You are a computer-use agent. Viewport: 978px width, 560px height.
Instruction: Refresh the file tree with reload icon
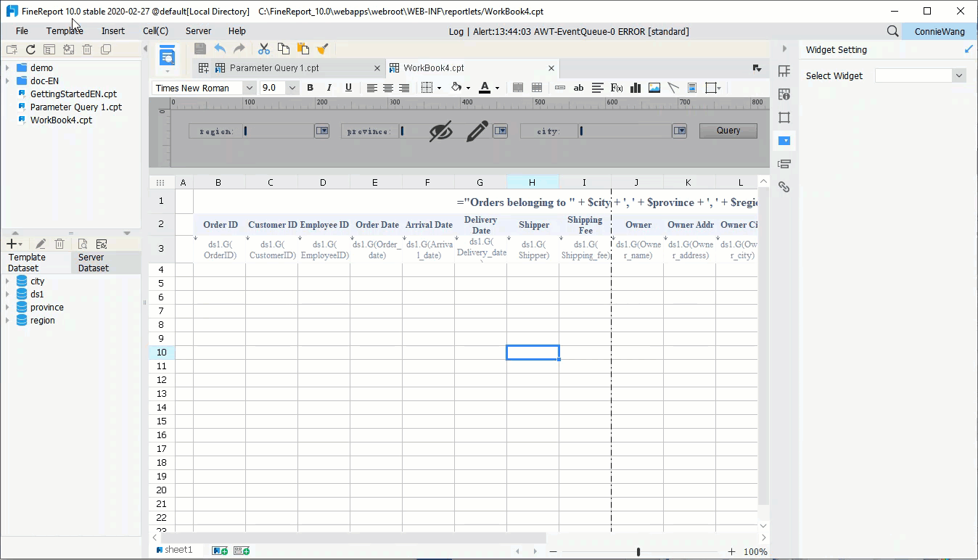30,49
